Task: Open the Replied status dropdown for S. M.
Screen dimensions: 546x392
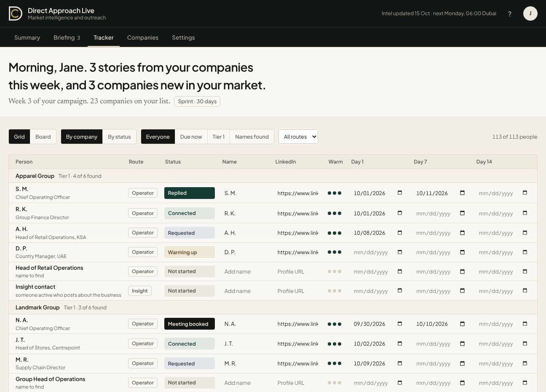Action: (190, 193)
